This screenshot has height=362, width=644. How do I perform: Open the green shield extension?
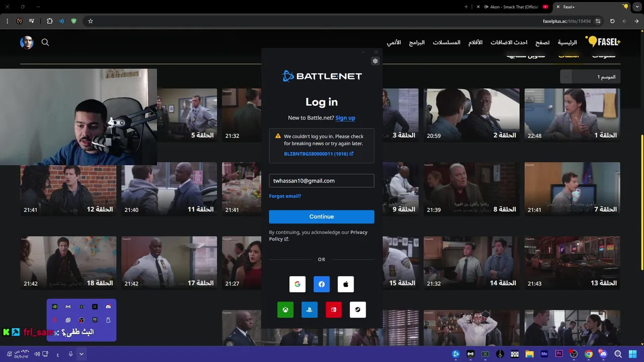pyautogui.click(x=74, y=21)
